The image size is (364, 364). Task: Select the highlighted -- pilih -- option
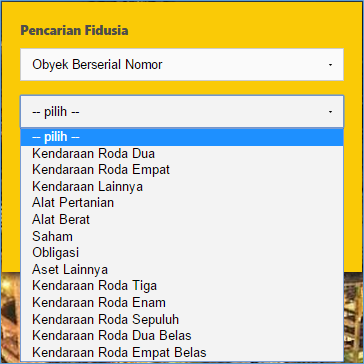(182, 137)
